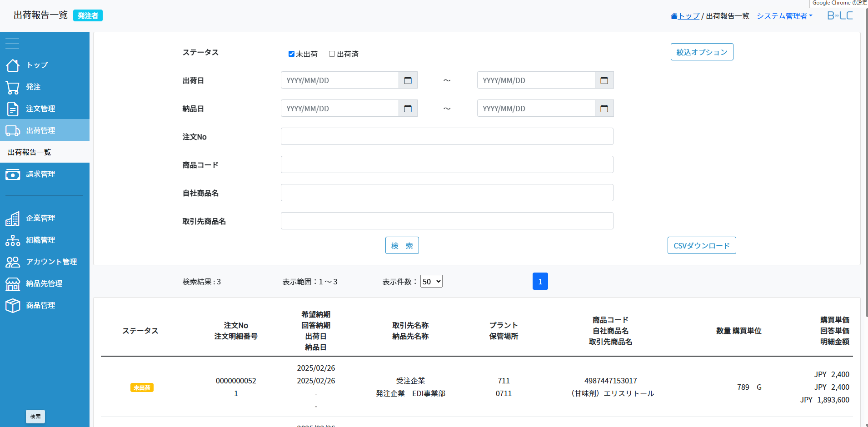
Task: Click the shopping cart icon for 発注
Action: pos(13,87)
